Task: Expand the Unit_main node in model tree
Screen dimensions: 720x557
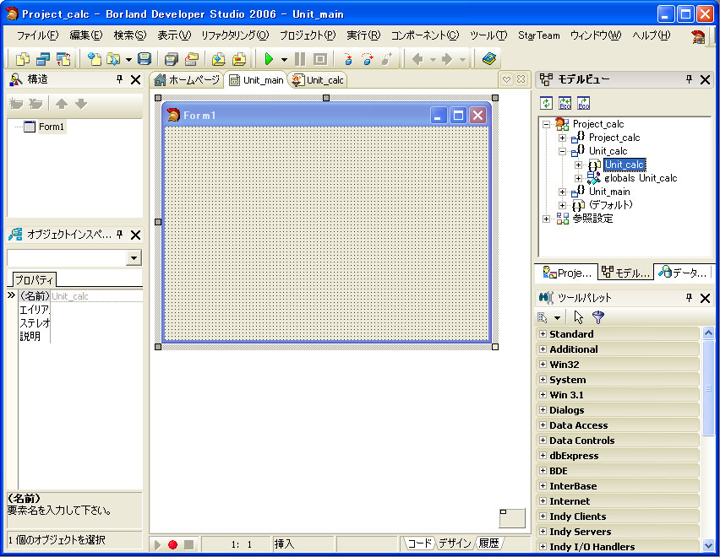Action: click(x=562, y=191)
